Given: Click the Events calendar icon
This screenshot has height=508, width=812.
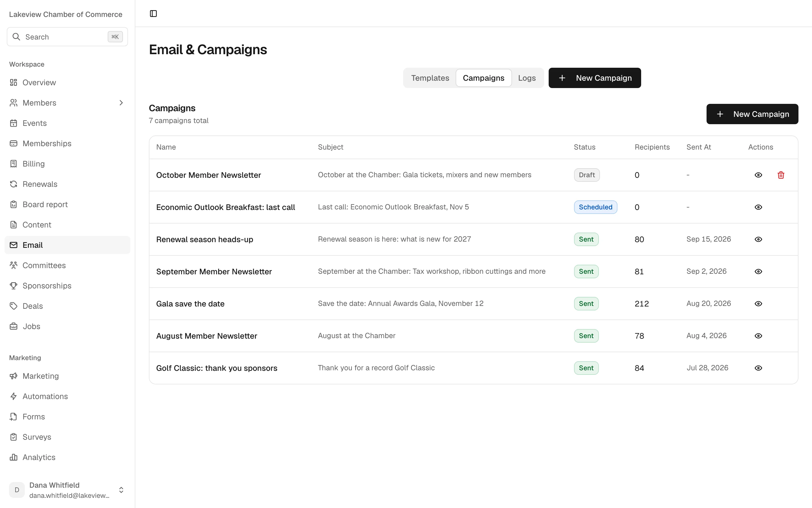Looking at the screenshot, I should coord(14,123).
